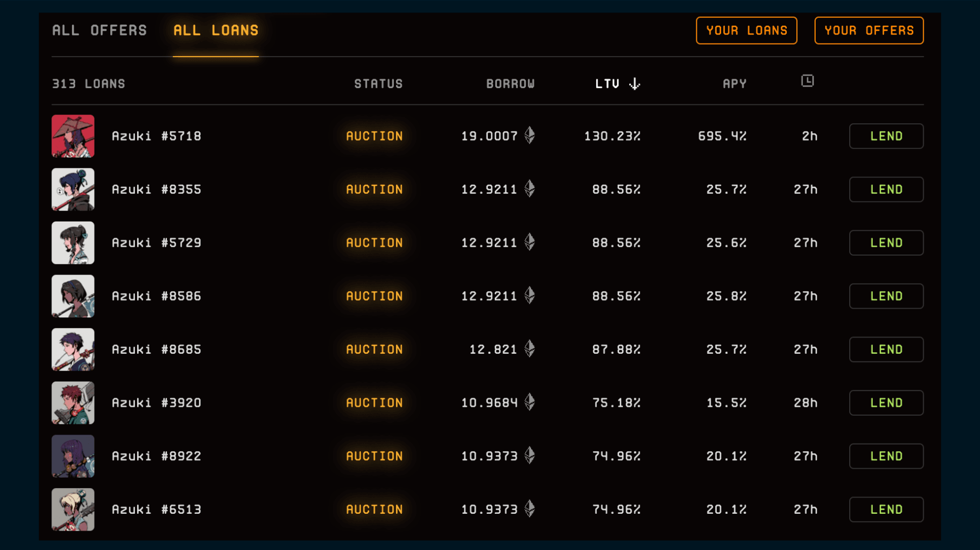Sort loans by APY column header
This screenshot has width=980, height=550.
tap(734, 84)
